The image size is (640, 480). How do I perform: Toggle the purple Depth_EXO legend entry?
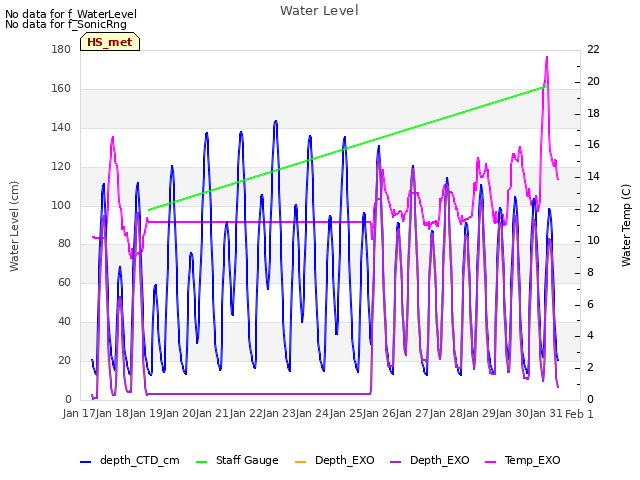click(429, 460)
